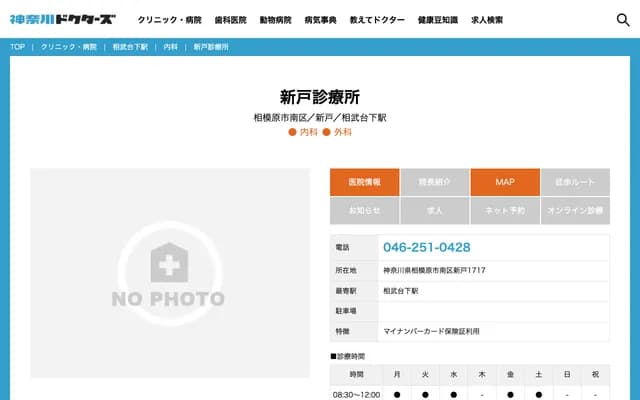The height and width of the screenshot is (400, 640).
Task: Open the オンライン診療 tab
Action: (x=574, y=211)
